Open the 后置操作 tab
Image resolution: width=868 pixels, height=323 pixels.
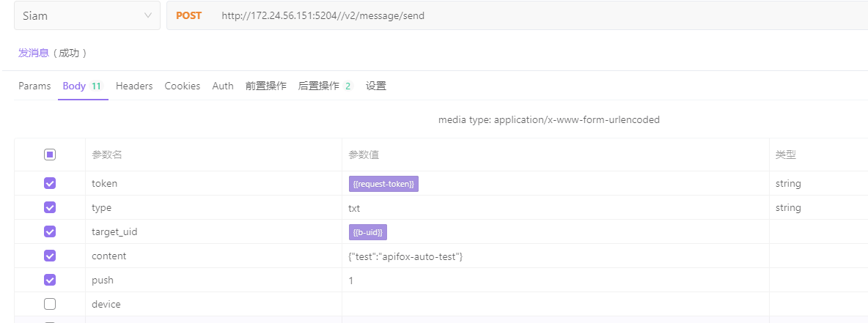tap(325, 86)
